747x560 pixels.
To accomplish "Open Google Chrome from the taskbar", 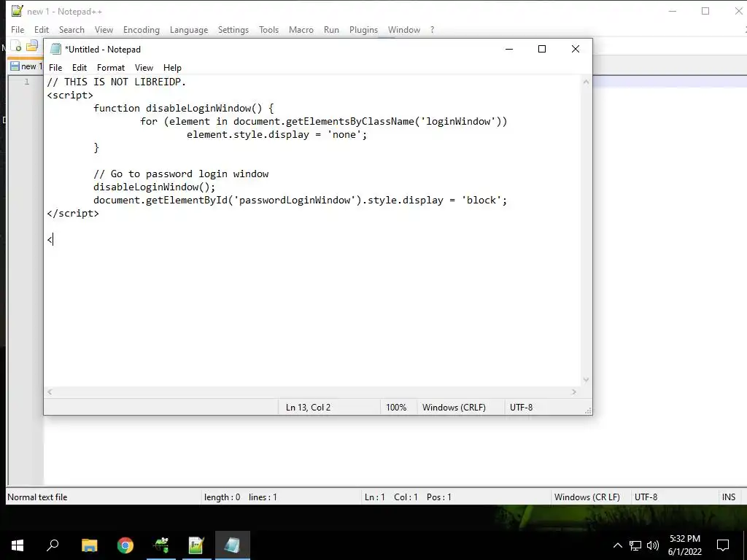I will [x=125, y=545].
